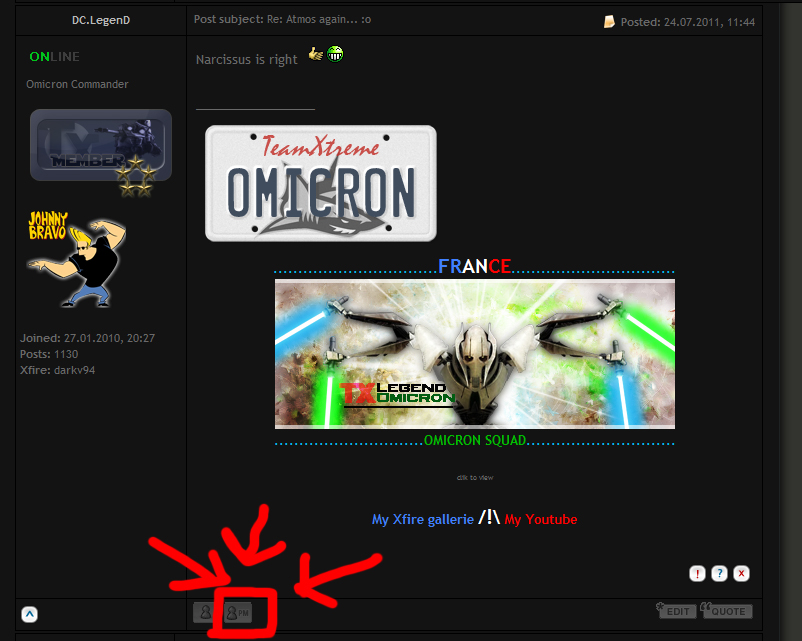Screen dimensions: 802x641
Task: Open DC.LegenD's username link
Action: point(101,20)
